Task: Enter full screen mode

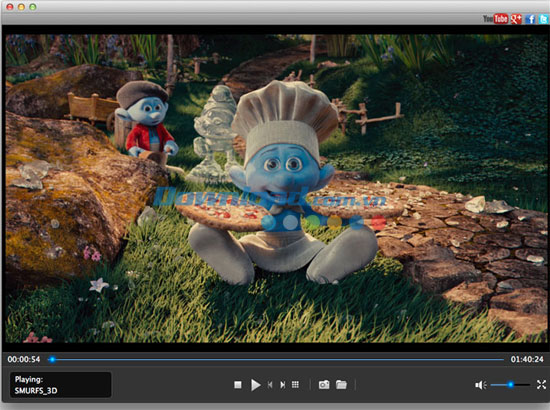Action: 541,385
